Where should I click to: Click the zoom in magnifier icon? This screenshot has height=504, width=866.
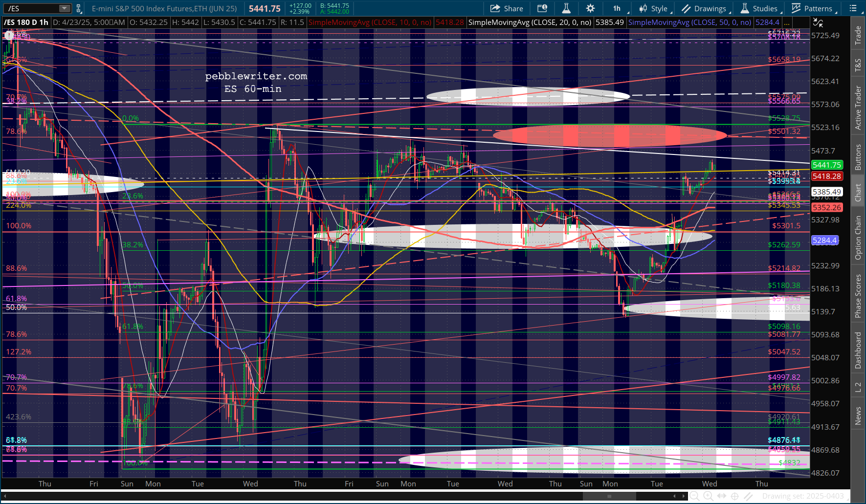708,496
